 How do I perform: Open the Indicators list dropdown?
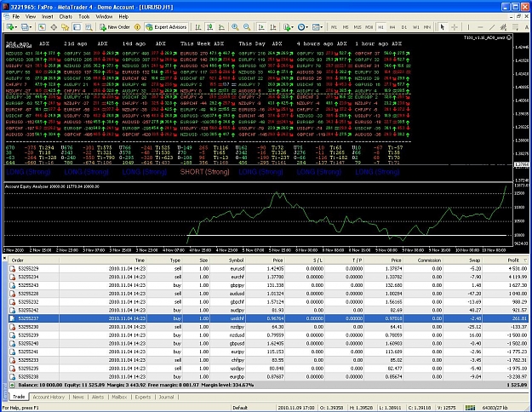click(288, 27)
